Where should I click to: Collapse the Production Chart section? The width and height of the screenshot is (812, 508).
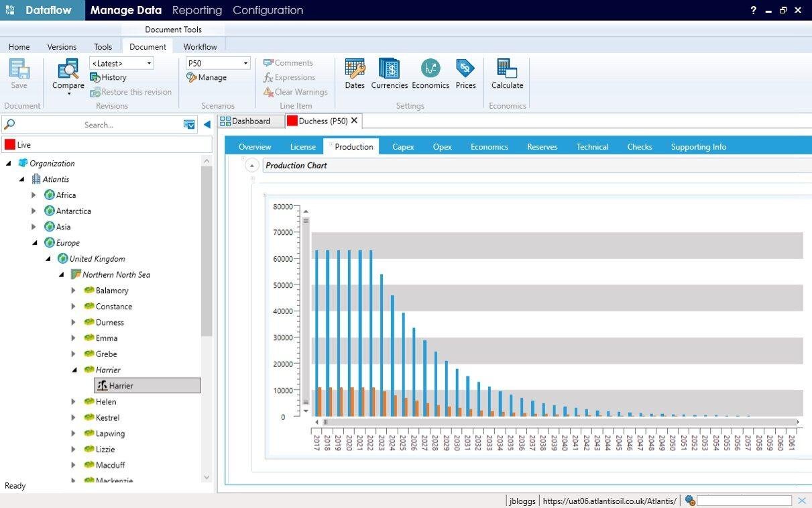click(252, 165)
